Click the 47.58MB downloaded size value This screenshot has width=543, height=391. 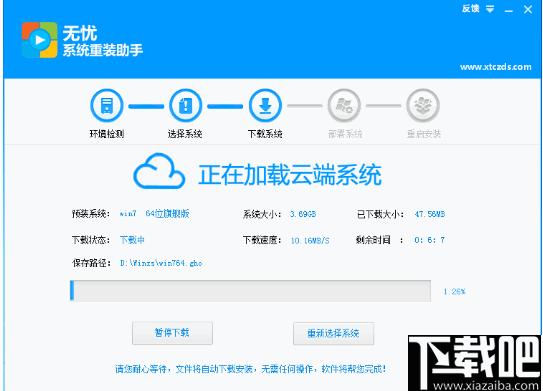[x=429, y=214]
